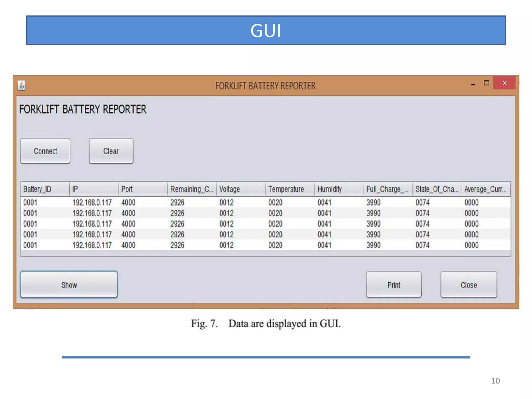Click the slide page number 10
Viewport: 532px width, 399px height.
tap(495, 381)
